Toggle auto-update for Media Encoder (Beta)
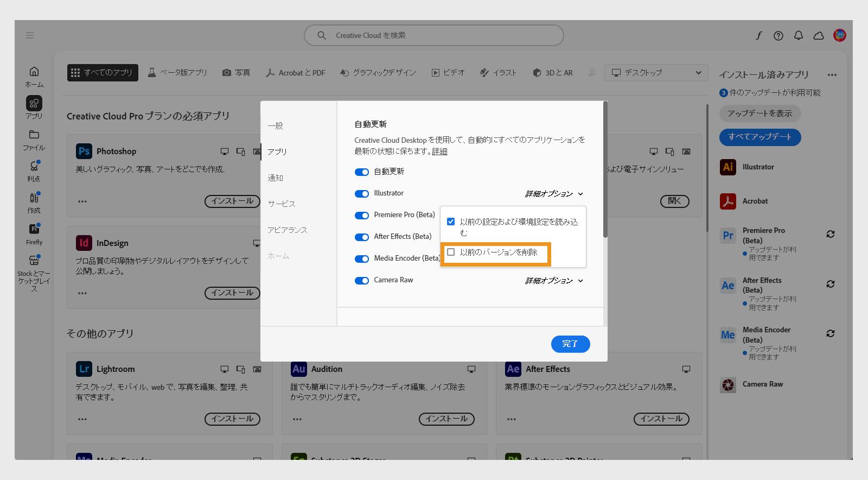Image resolution: width=868 pixels, height=480 pixels. tap(362, 259)
